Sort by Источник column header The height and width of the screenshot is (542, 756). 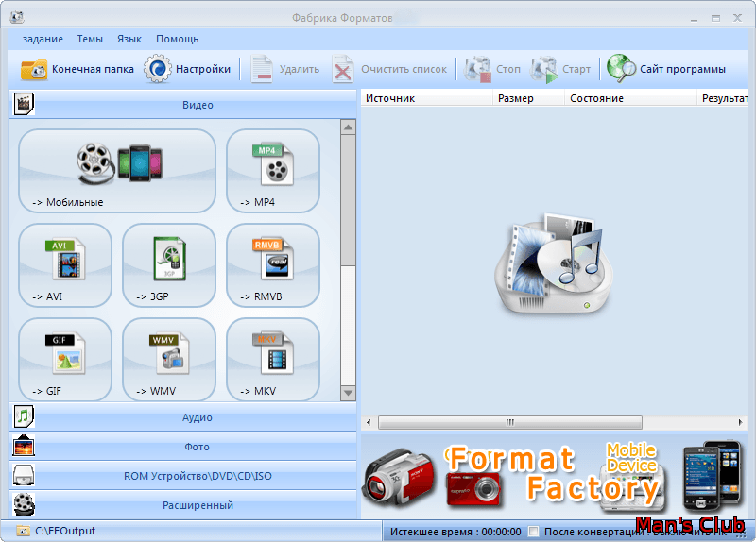[427, 98]
